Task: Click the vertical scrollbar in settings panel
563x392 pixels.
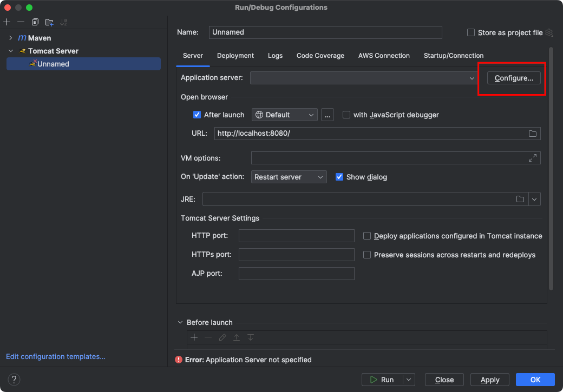Action: pyautogui.click(x=551, y=169)
